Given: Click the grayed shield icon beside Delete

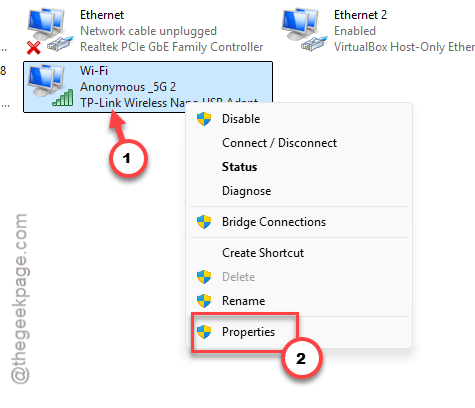Looking at the screenshot, I should click(x=204, y=277).
